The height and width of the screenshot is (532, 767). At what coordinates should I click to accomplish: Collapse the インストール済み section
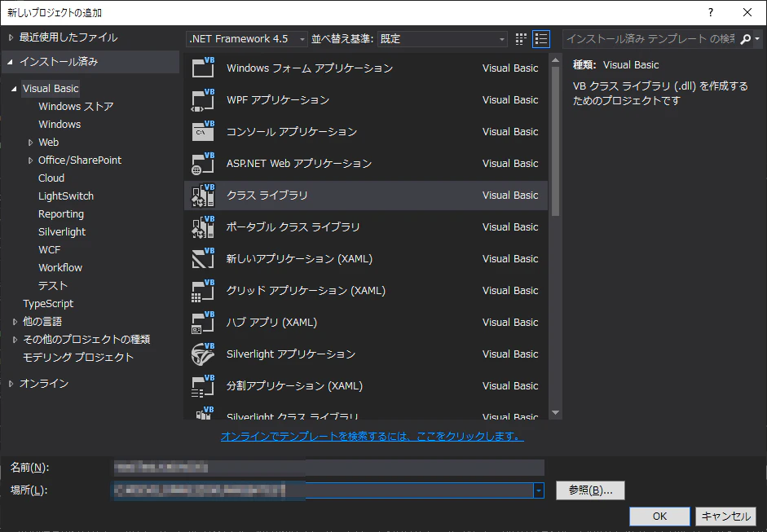click(11, 62)
